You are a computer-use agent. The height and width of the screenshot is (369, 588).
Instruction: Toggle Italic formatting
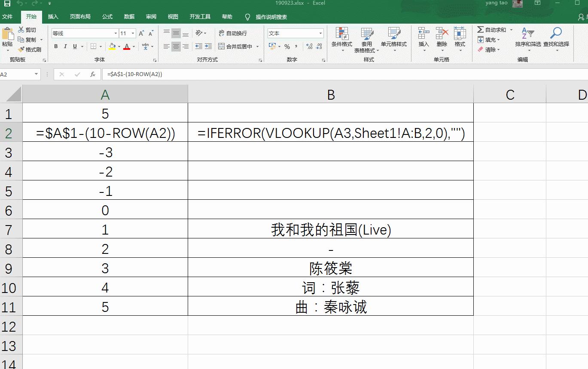point(65,46)
